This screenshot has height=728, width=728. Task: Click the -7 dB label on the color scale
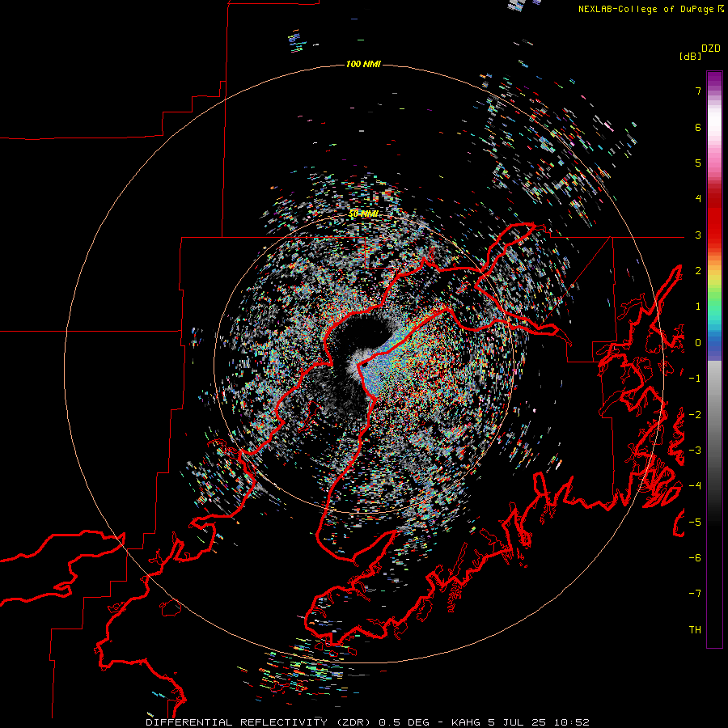click(695, 594)
